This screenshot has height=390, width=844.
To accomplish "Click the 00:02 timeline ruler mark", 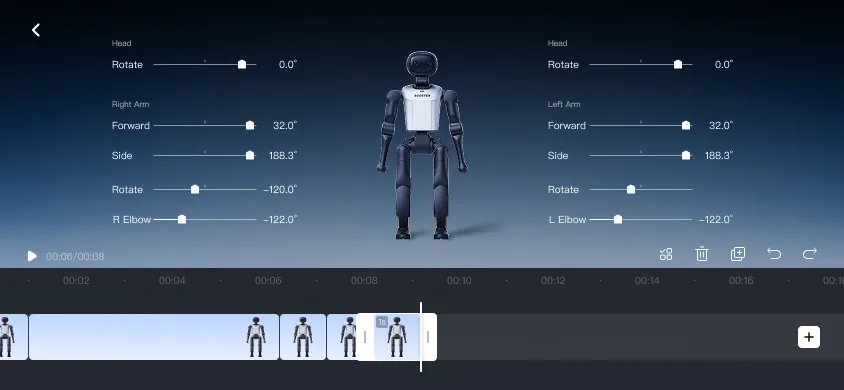I will pyautogui.click(x=76, y=281).
